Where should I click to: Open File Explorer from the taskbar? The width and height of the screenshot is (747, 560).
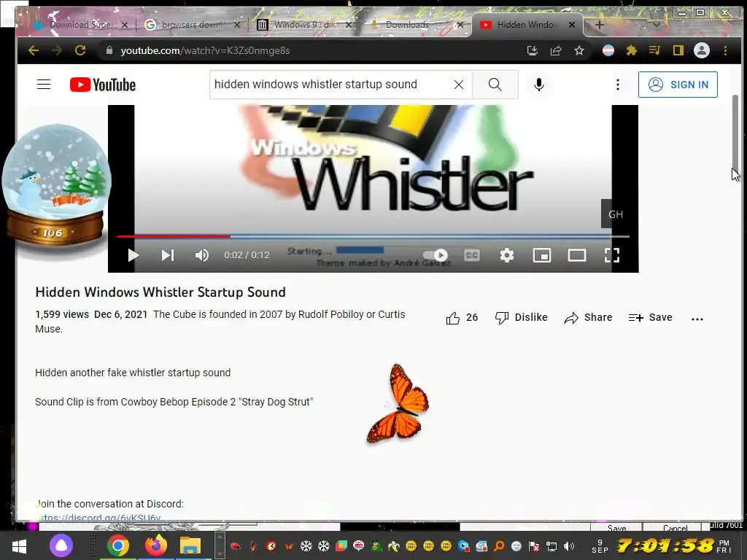click(x=190, y=545)
